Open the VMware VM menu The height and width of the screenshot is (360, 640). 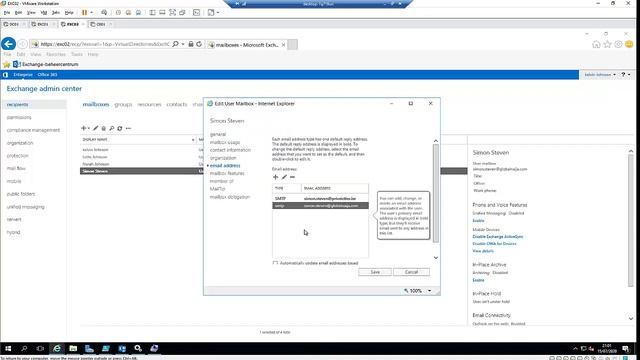click(x=44, y=13)
